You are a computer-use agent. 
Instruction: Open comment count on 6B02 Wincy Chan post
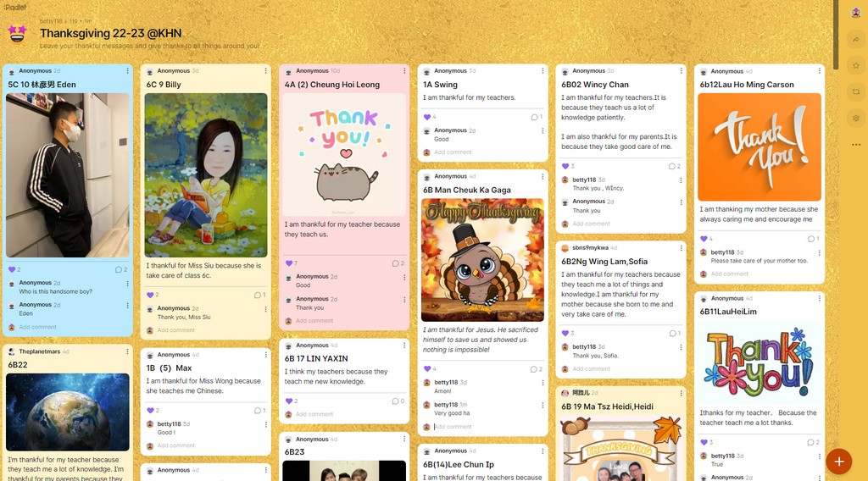tap(675, 166)
